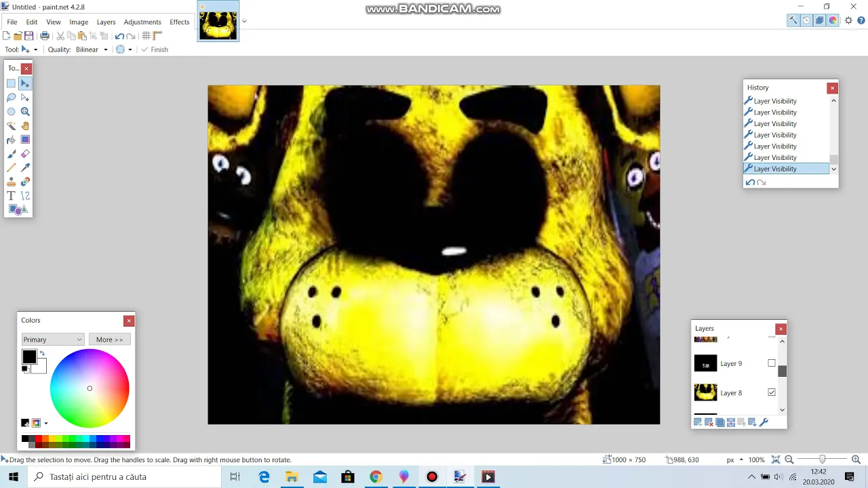Select the Line/Curve tool
Screen dimensions: 868x488
[x=25, y=196]
